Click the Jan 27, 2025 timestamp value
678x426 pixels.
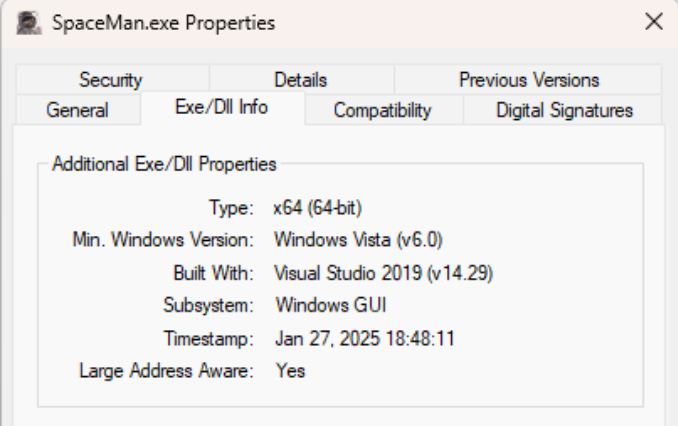365,338
